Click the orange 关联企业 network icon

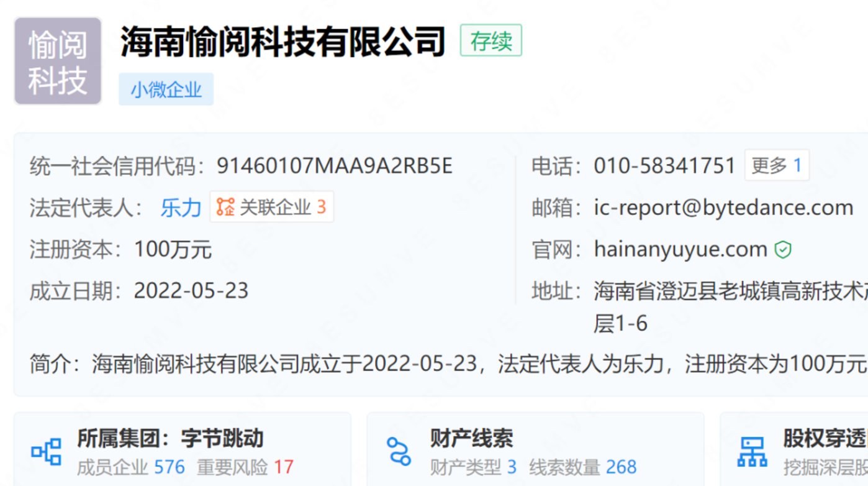point(225,207)
